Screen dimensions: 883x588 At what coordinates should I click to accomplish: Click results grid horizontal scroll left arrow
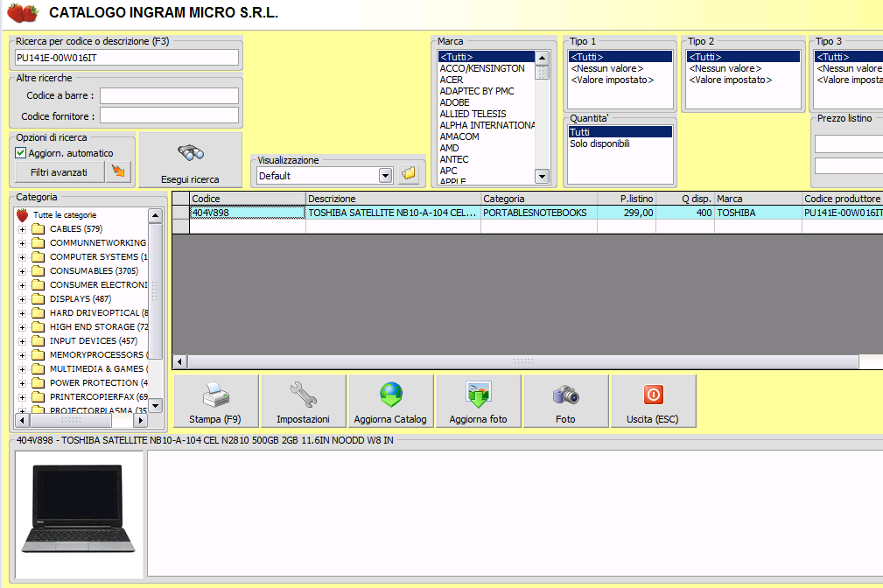pyautogui.click(x=180, y=361)
